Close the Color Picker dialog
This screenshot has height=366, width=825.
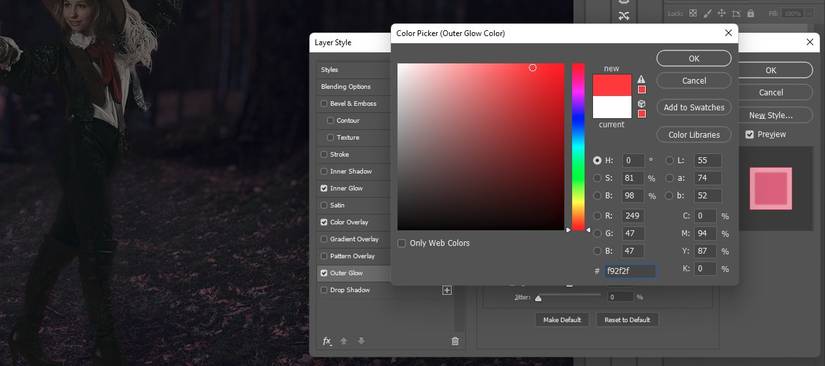(x=728, y=33)
